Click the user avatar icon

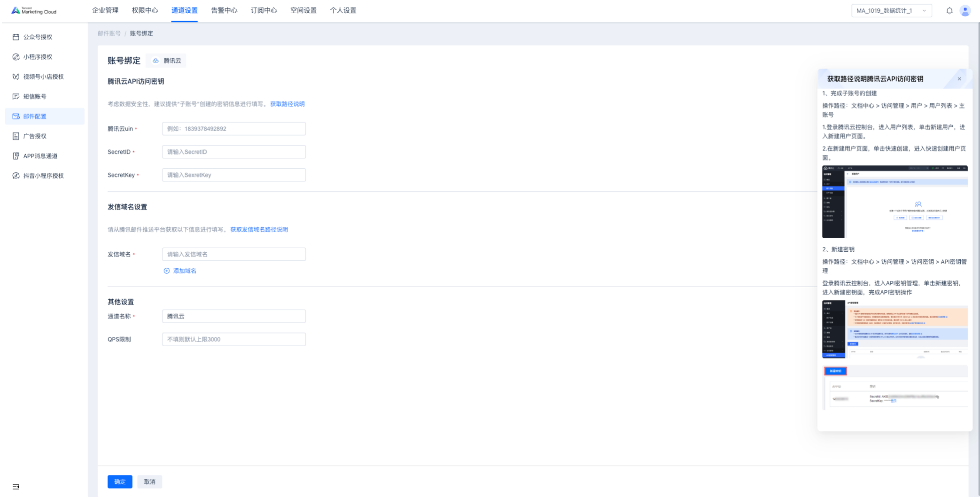pyautogui.click(x=965, y=11)
